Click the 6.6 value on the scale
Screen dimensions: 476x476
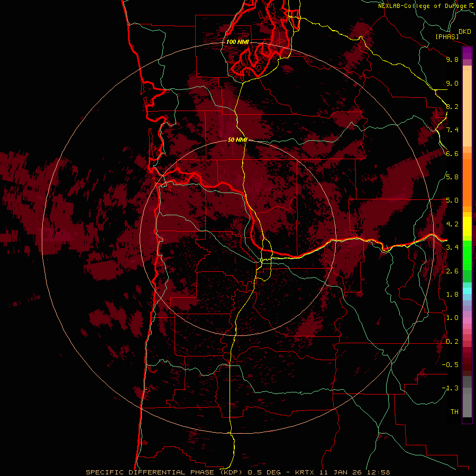(x=452, y=153)
